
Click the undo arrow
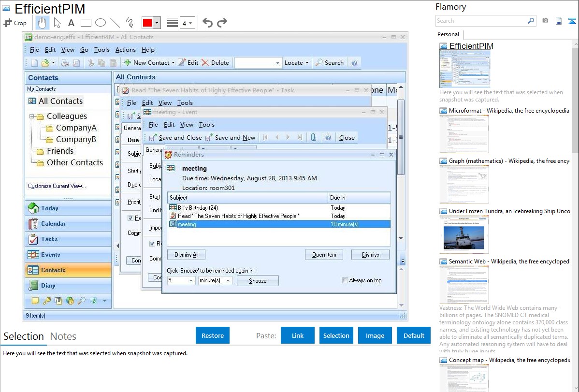pyautogui.click(x=207, y=23)
